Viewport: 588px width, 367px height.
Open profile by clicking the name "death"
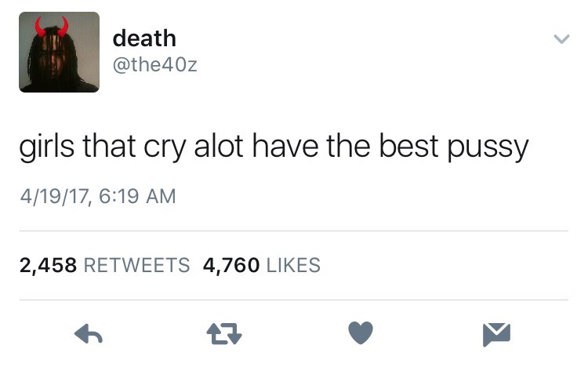coord(144,38)
